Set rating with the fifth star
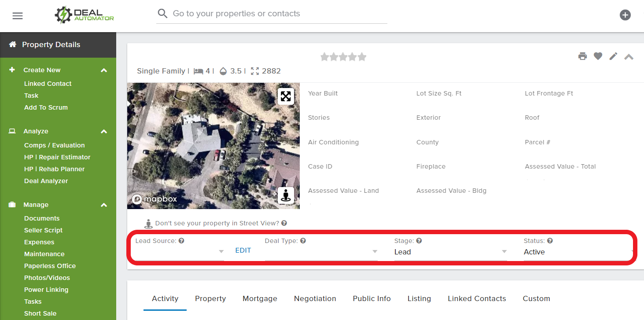Image resolution: width=644 pixels, height=320 pixels. tap(362, 57)
